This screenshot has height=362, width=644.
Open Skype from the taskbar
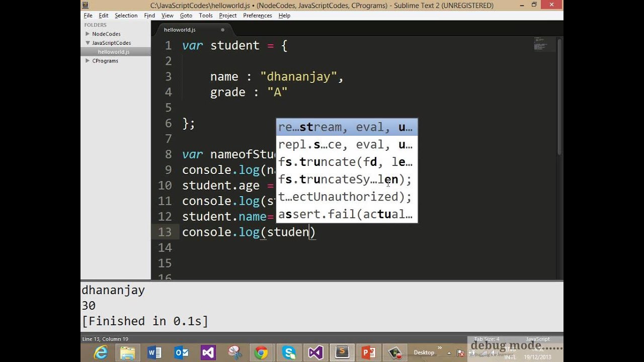289,352
